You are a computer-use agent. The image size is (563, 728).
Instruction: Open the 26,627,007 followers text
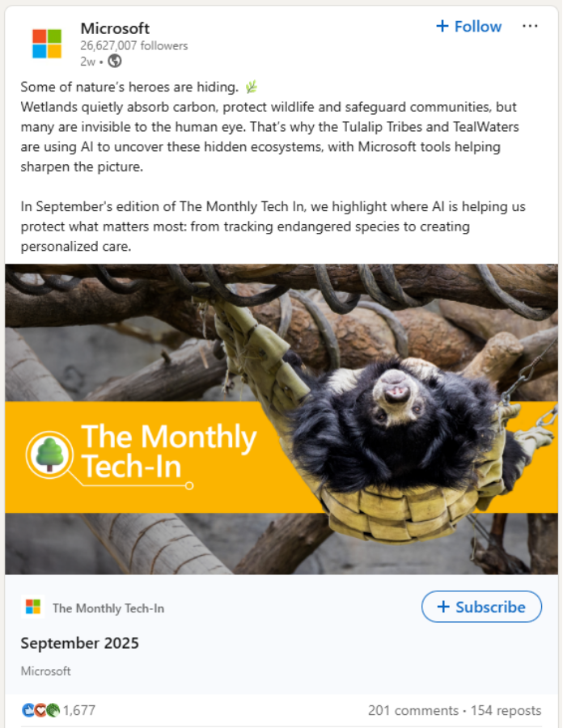pos(133,45)
